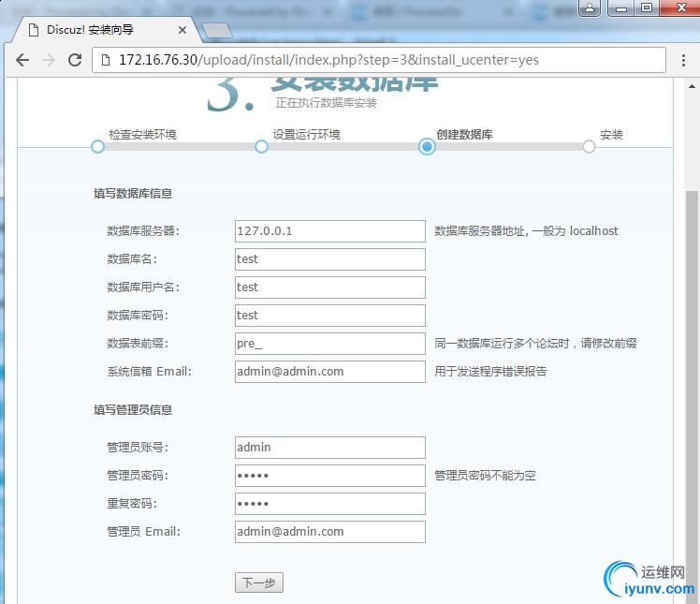Click the 请修改前缀 hint text

(608, 344)
